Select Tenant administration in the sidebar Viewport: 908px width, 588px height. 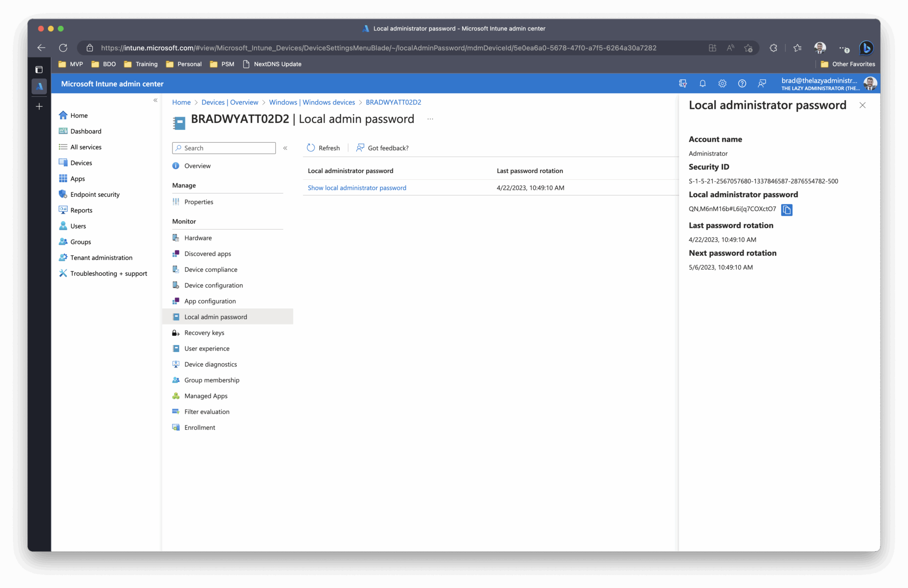(x=101, y=257)
